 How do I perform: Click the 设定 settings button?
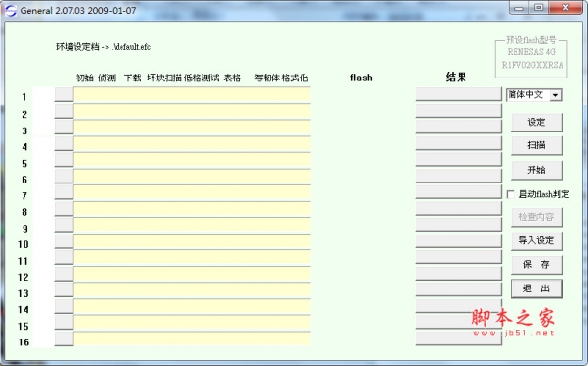pos(536,123)
